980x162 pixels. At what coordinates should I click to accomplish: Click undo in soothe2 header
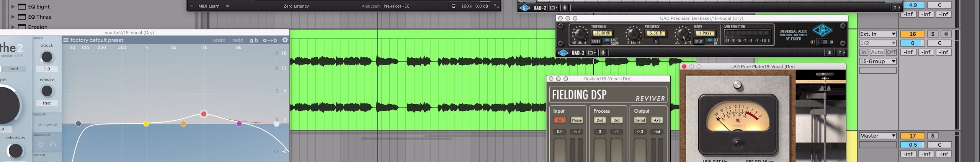tap(219, 40)
